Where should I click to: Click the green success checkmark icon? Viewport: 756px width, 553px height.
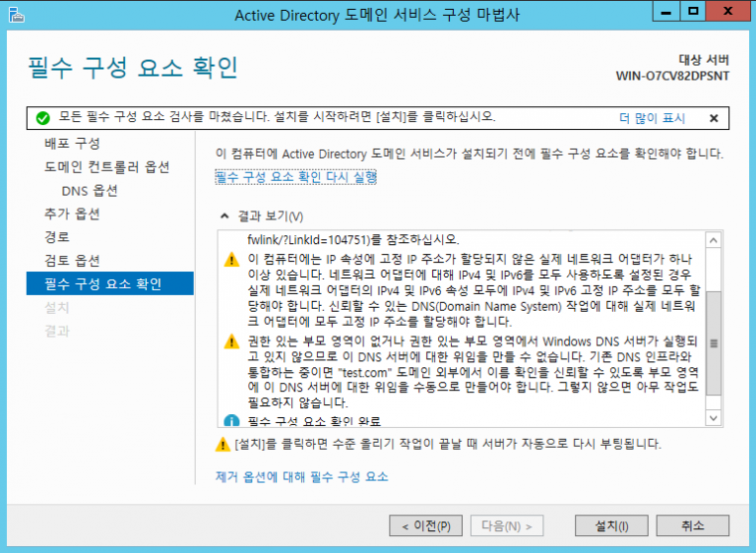(x=42, y=118)
